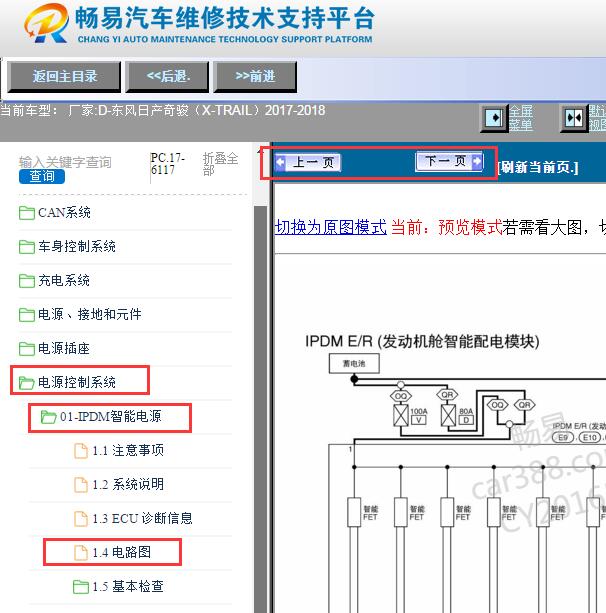Expand the 1.5 基本检查 folder
The height and width of the screenshot is (613, 606).
(128, 586)
